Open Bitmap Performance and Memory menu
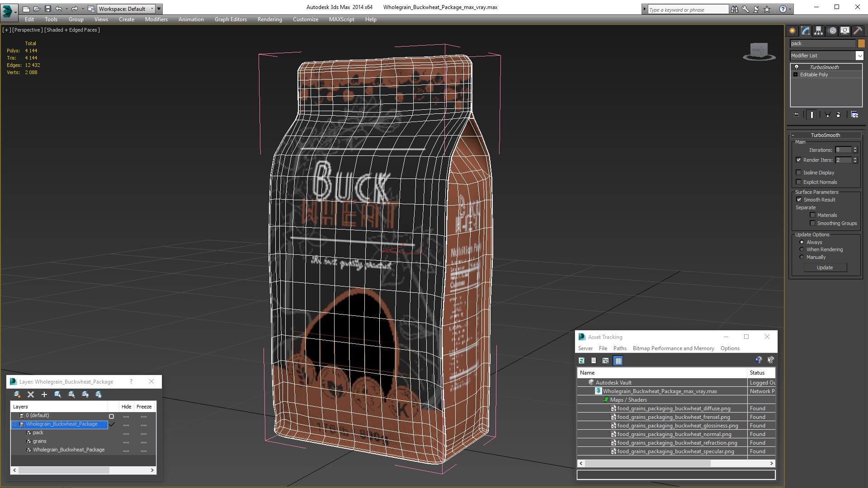This screenshot has width=868, height=488. (673, 348)
